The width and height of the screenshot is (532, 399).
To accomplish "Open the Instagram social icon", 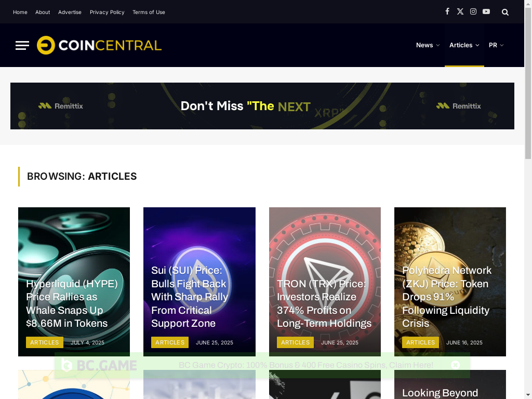I will [x=473, y=11].
